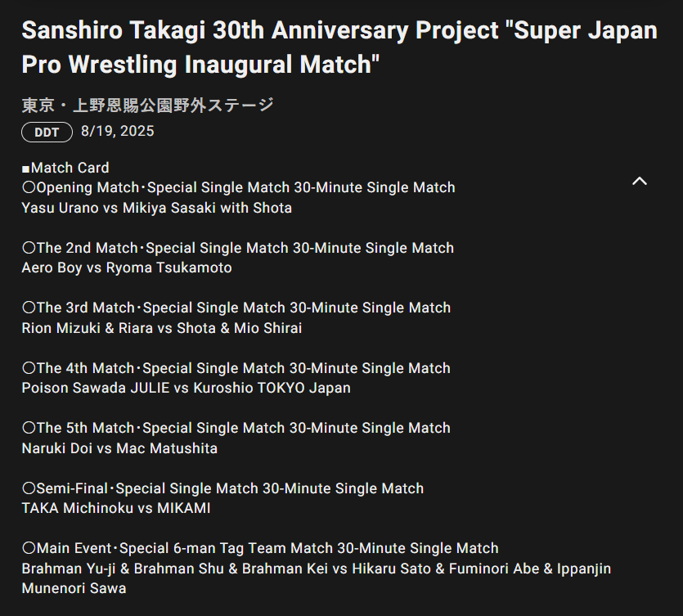
Task: Collapse the match card with the chevron
Action: click(x=640, y=181)
